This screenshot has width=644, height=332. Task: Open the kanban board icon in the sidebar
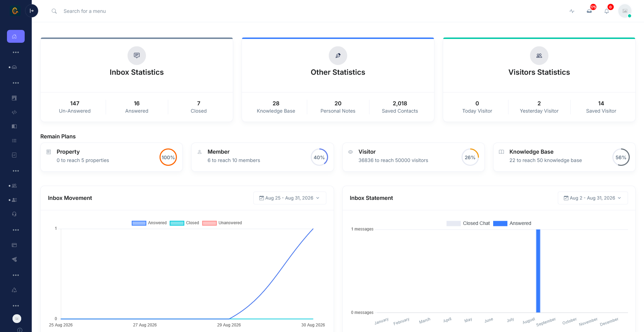14,98
